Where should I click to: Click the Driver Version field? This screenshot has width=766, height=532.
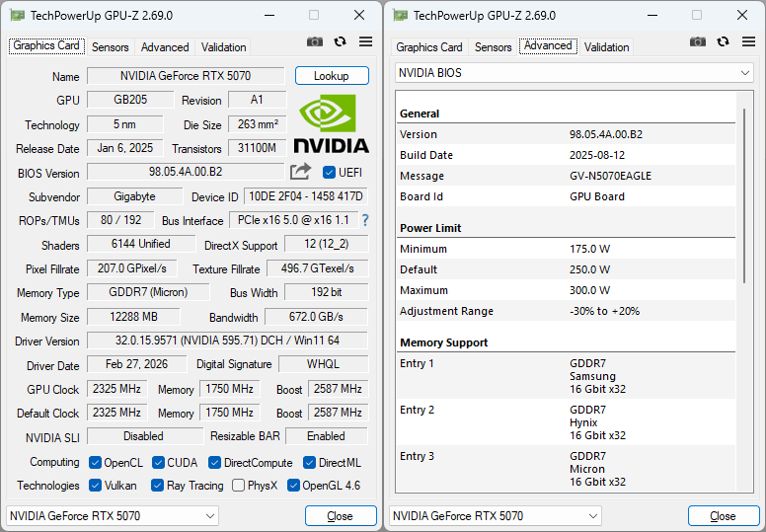click(227, 341)
